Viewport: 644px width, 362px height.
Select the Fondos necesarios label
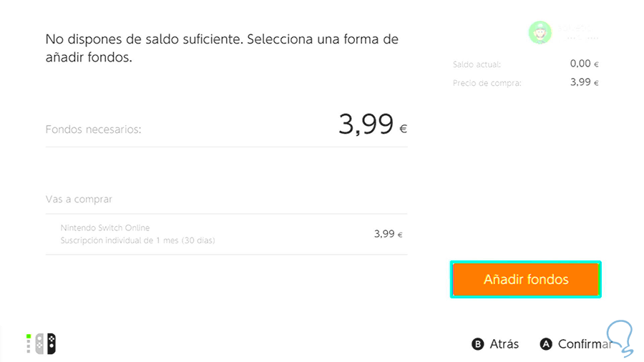pyautogui.click(x=93, y=129)
